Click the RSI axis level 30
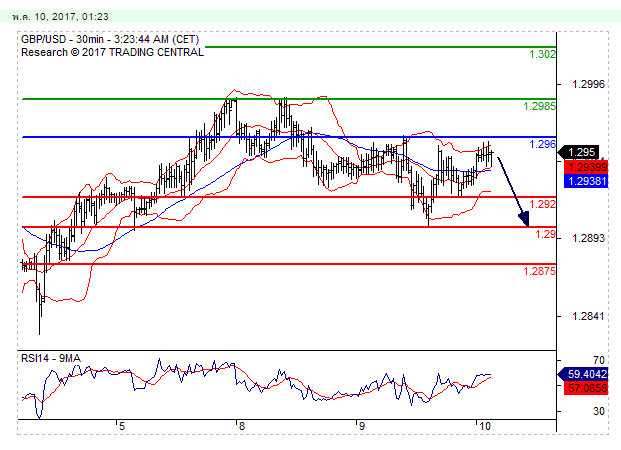This screenshot has height=450, width=621. [599, 411]
